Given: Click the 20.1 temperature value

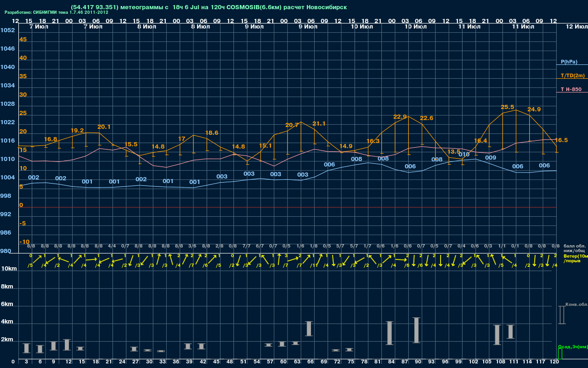Looking at the screenshot, I should pyautogui.click(x=104, y=127).
